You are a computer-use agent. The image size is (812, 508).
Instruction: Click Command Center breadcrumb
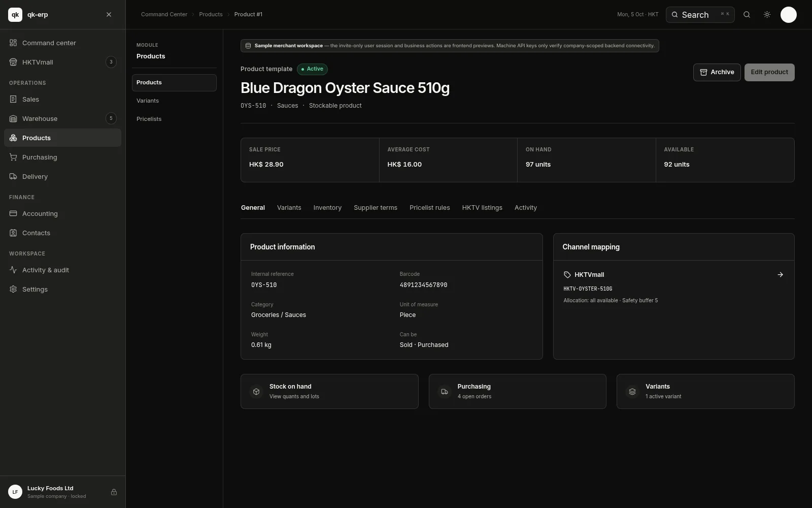pos(164,14)
